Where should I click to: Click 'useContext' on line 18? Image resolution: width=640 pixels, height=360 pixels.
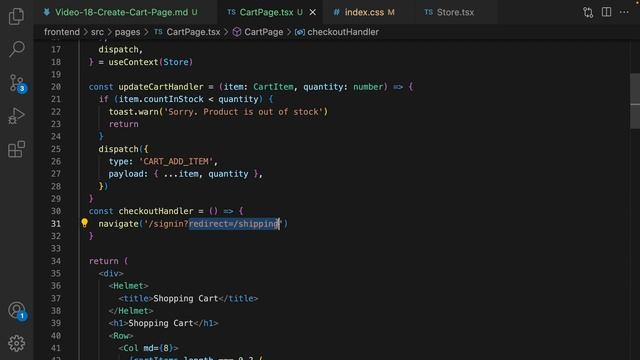pos(133,62)
